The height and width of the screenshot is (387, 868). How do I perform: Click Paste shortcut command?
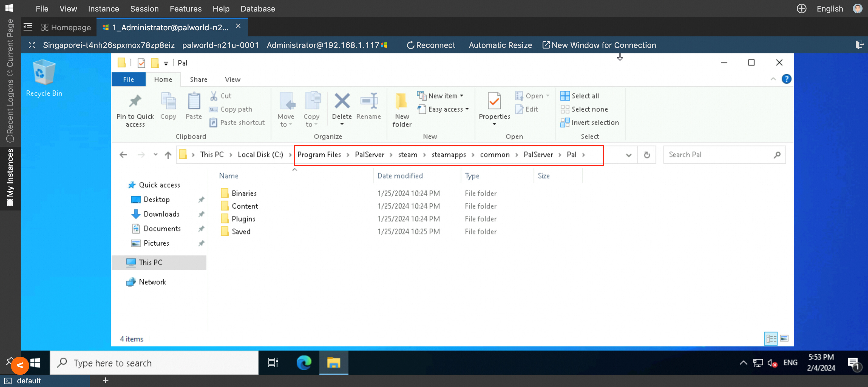237,123
